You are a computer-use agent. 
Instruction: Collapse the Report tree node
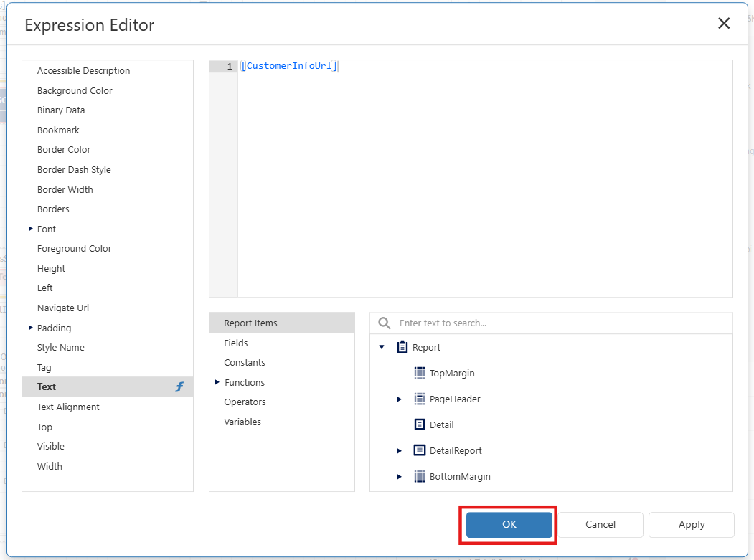tap(382, 347)
